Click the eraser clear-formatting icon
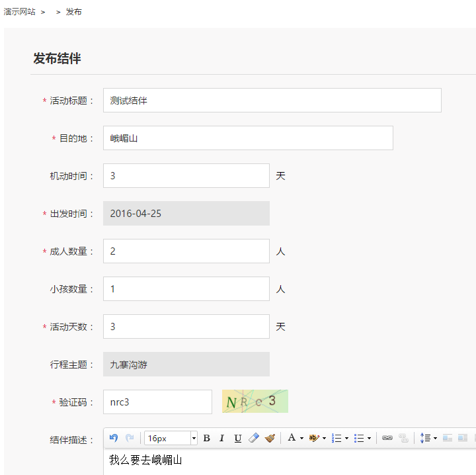The height and width of the screenshot is (475, 476). [x=254, y=438]
